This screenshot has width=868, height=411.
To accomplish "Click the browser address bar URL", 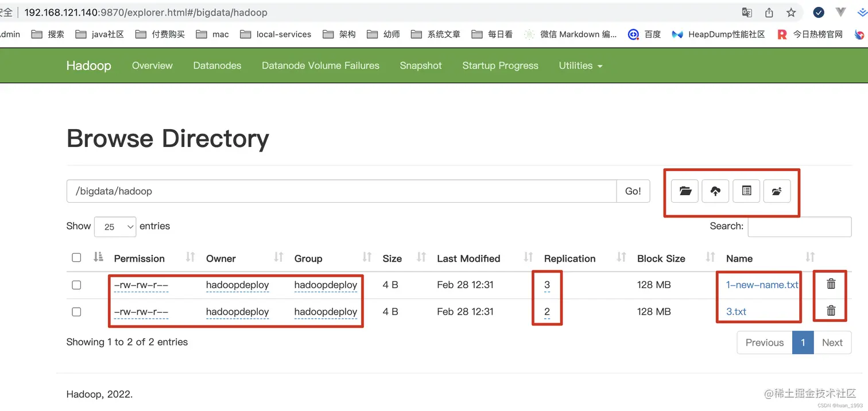I will (146, 12).
